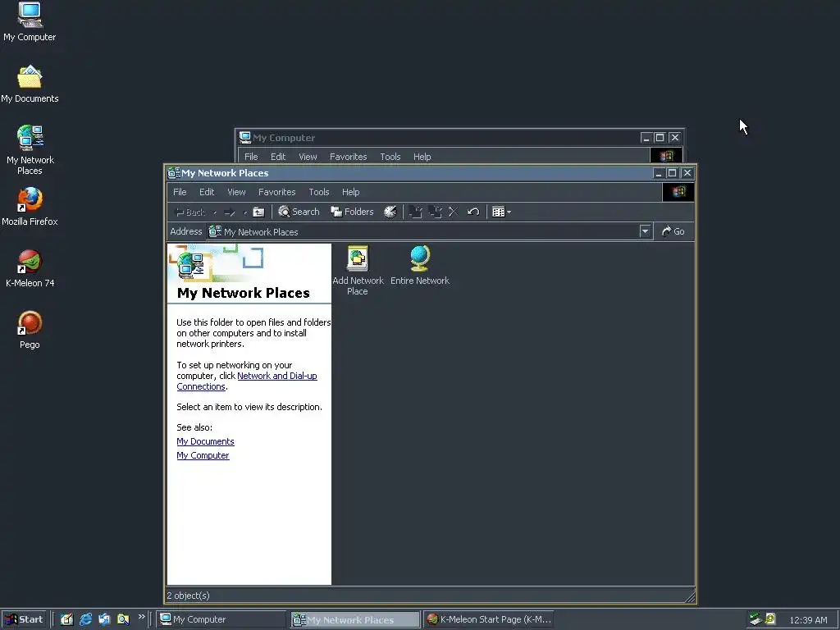
Task: Open Edit menu in My Network Places
Action: pyautogui.click(x=207, y=192)
